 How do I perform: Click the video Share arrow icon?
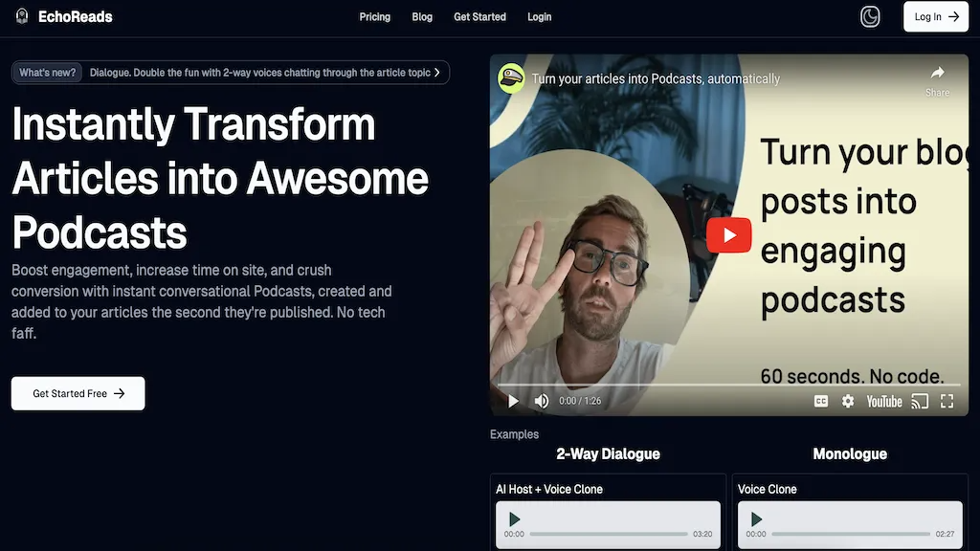[x=937, y=73]
